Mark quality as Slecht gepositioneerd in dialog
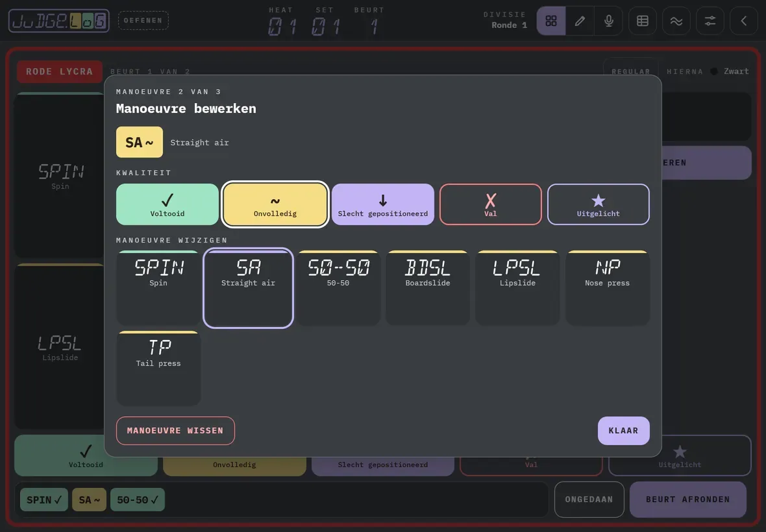Screen dimensions: 766x532 pyautogui.click(x=383, y=204)
